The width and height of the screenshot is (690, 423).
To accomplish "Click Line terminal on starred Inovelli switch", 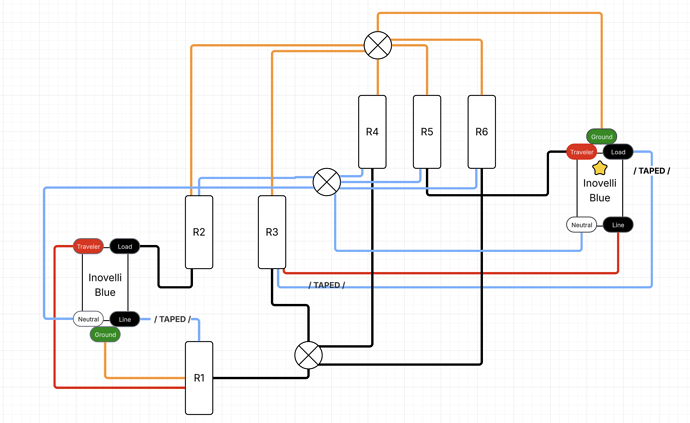I will point(618,225).
